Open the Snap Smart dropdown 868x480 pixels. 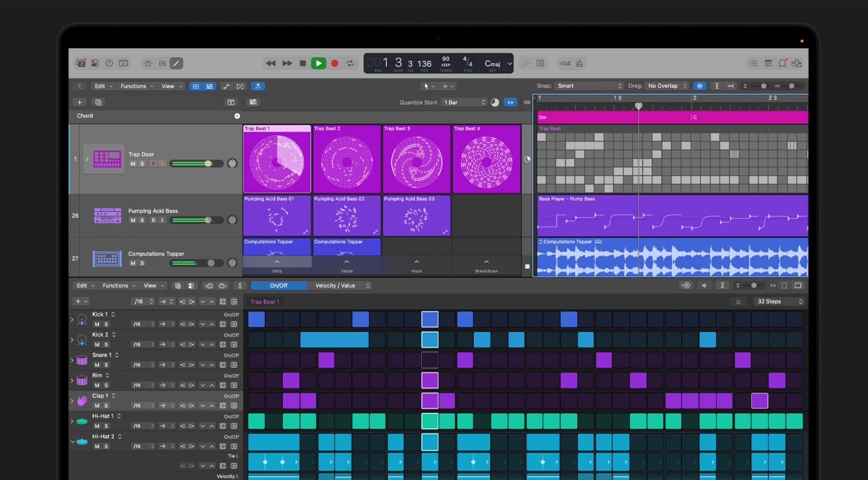[589, 86]
